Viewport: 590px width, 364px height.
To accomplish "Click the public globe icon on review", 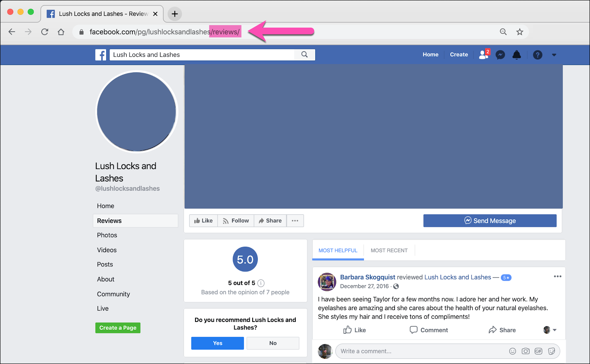I will 396,287.
